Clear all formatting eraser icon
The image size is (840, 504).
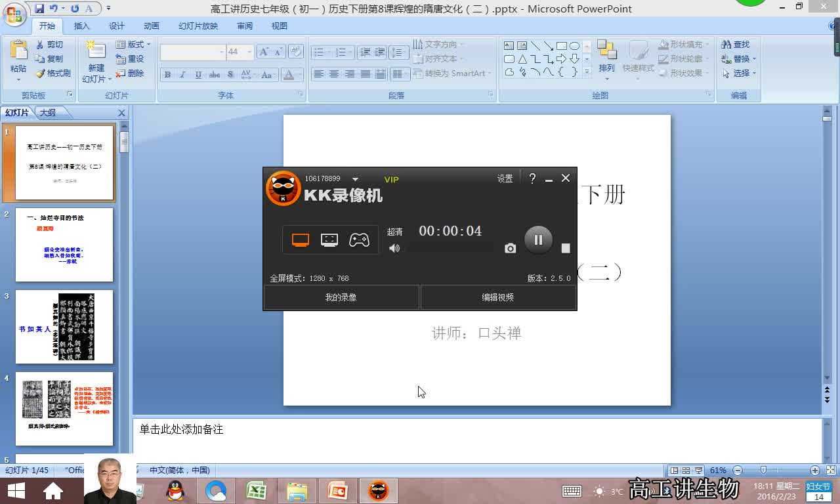coord(295,52)
